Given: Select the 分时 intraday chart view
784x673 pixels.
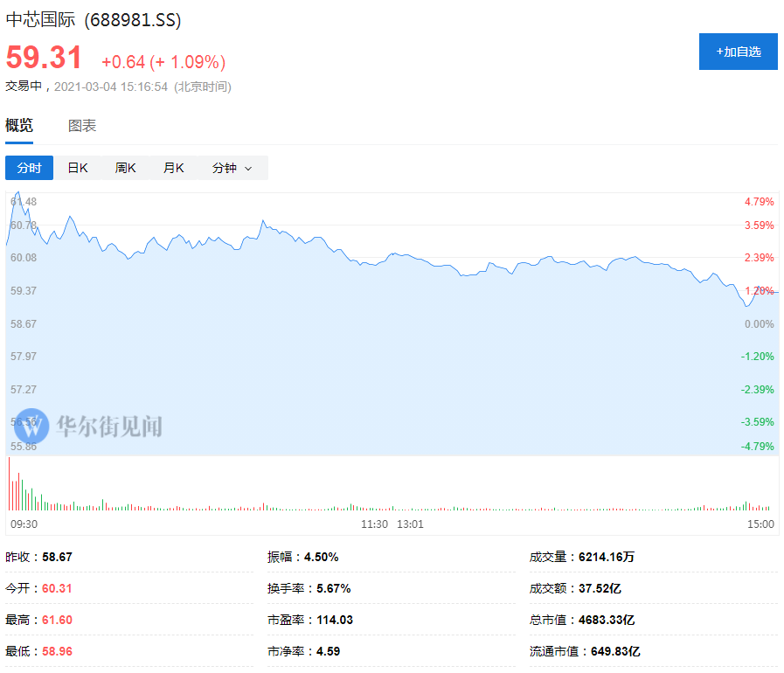Looking at the screenshot, I should click(x=29, y=168).
